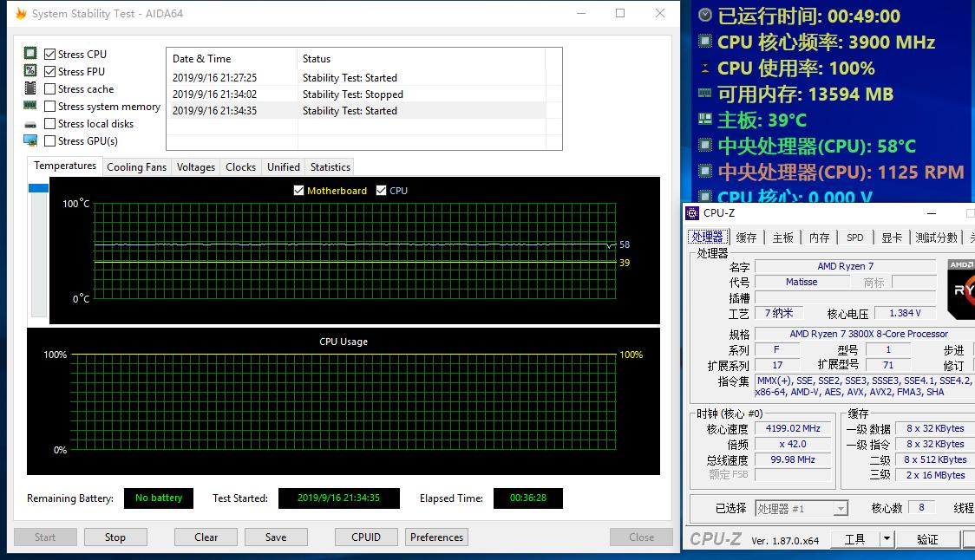Click the percent icon beside Stress FPU
The height and width of the screenshot is (560, 975).
tap(29, 71)
